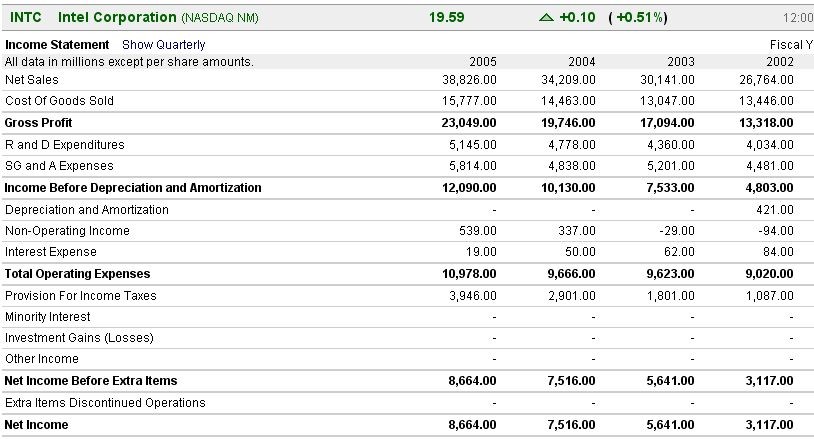Select Income Before Depreciation and Amortization label
Screen dimensions: 814x439
pyautogui.click(x=133, y=188)
